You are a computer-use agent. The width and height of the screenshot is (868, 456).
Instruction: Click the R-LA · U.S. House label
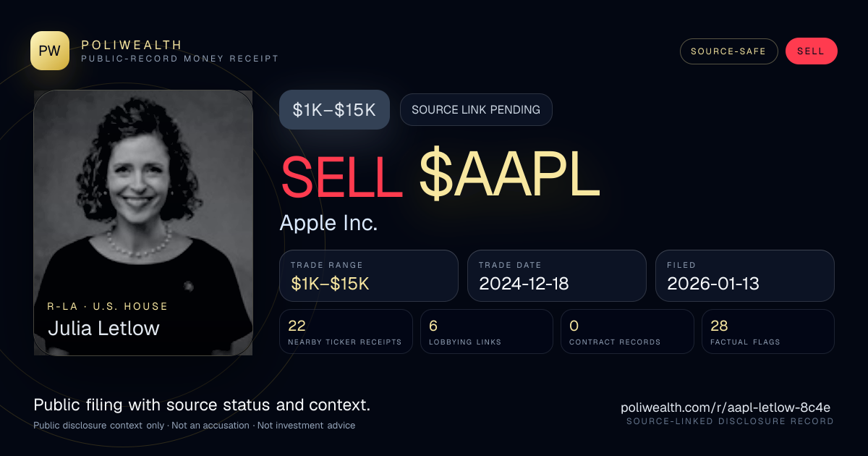108,306
